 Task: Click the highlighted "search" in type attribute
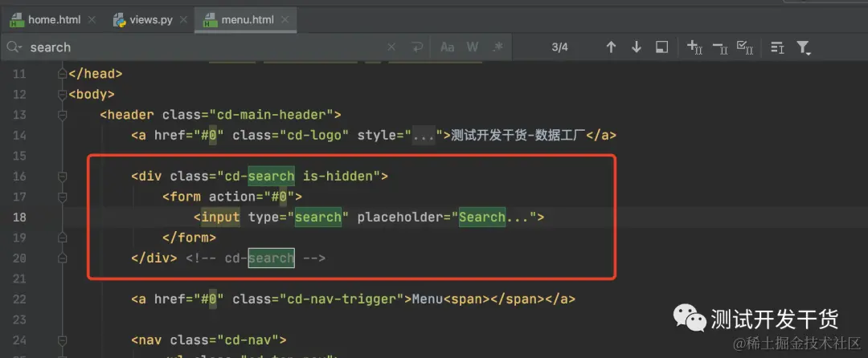click(x=317, y=217)
